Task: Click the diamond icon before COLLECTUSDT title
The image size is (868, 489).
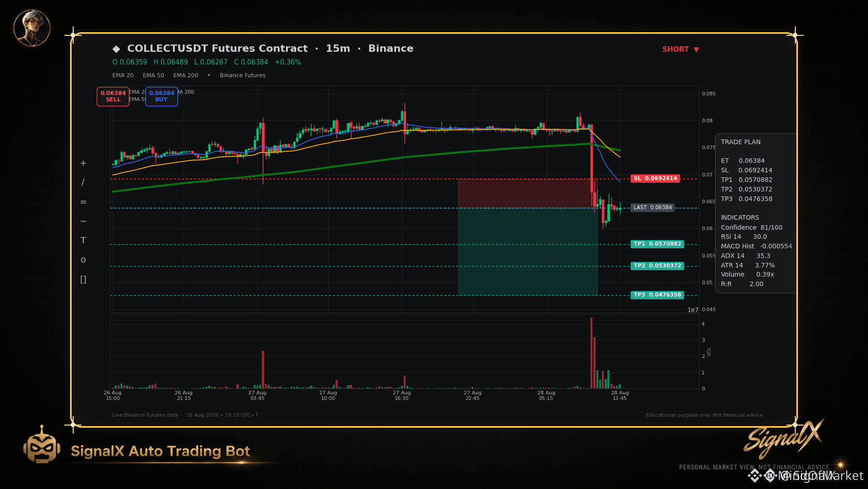Action: [116, 49]
